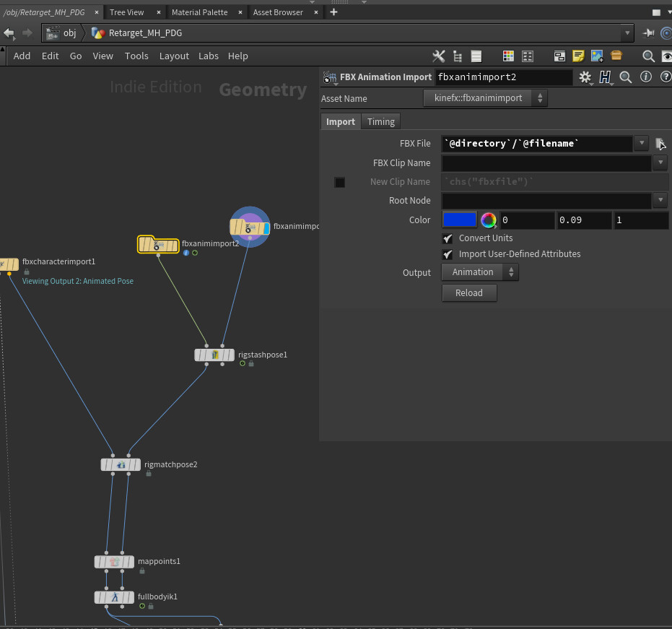
Task: Open the Output dropdown set to Animation
Action: point(479,272)
